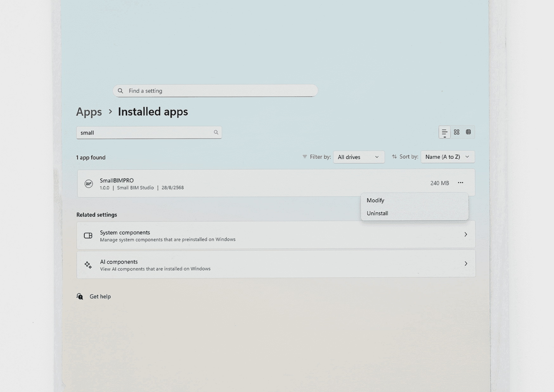Click the System components icon
554x392 pixels.
pyautogui.click(x=88, y=235)
